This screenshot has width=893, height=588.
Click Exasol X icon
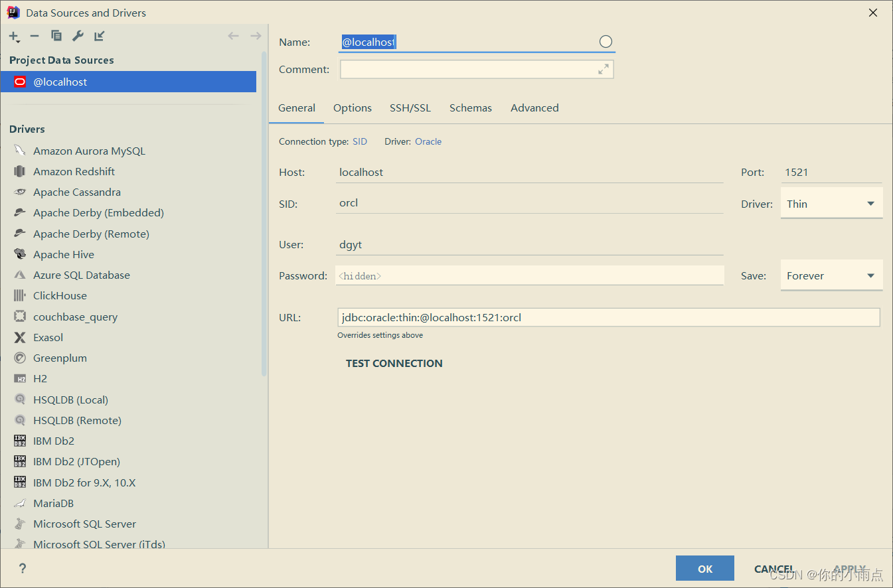pyautogui.click(x=20, y=337)
